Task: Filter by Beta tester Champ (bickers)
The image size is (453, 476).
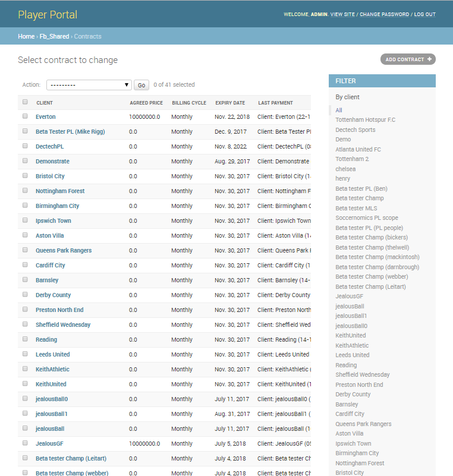Action: (372, 237)
